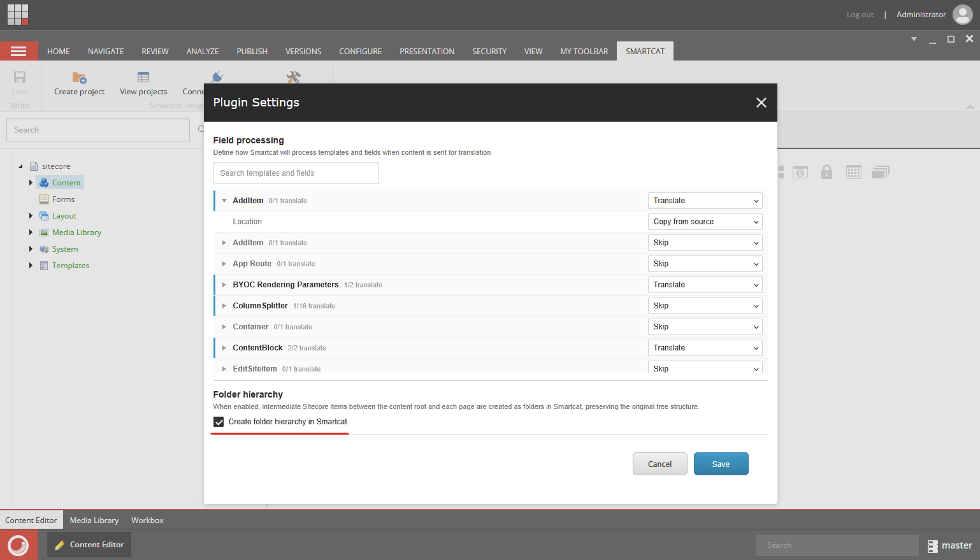Viewport: 980px width, 560px height.
Task: Open the EditSiteItem processing dropdown
Action: click(x=705, y=368)
